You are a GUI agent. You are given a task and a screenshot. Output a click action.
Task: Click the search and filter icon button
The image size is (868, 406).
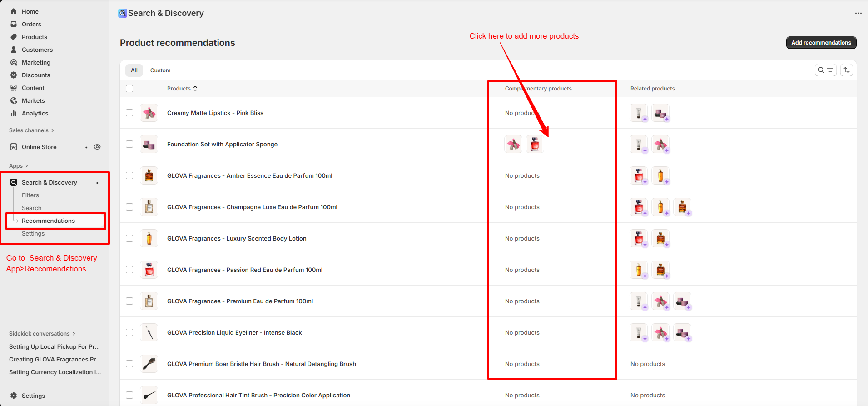click(825, 70)
